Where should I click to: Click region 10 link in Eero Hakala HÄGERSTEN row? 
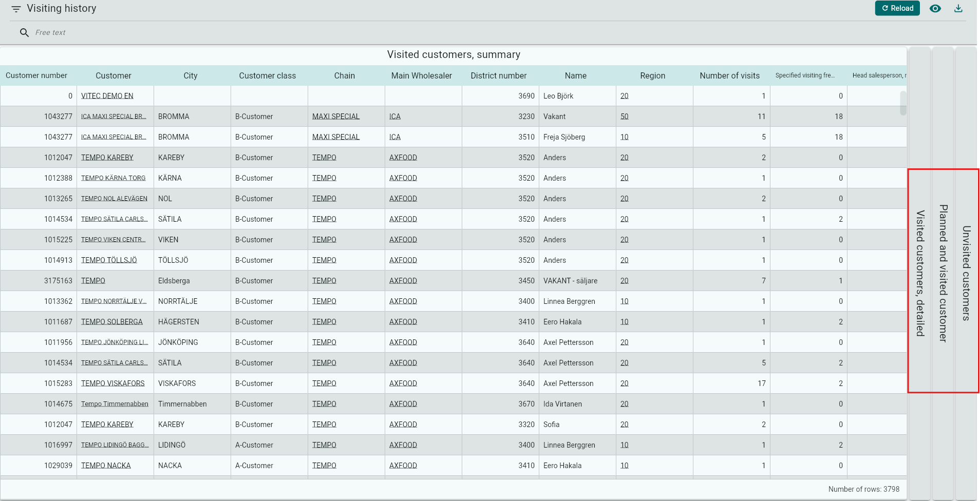pos(625,322)
